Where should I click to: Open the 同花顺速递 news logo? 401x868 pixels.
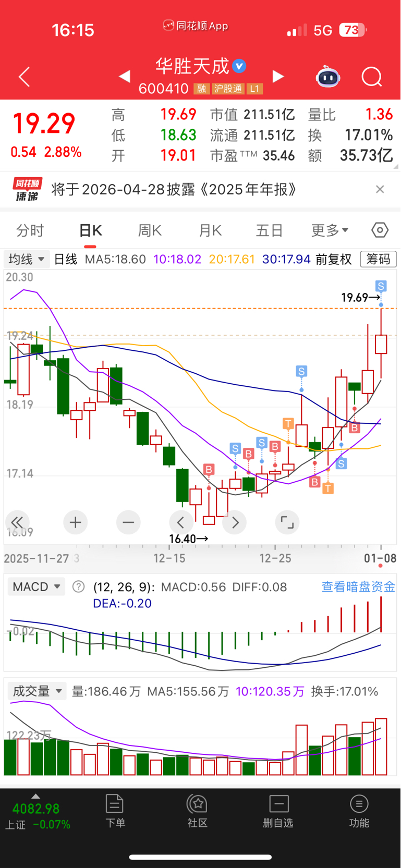tap(27, 189)
